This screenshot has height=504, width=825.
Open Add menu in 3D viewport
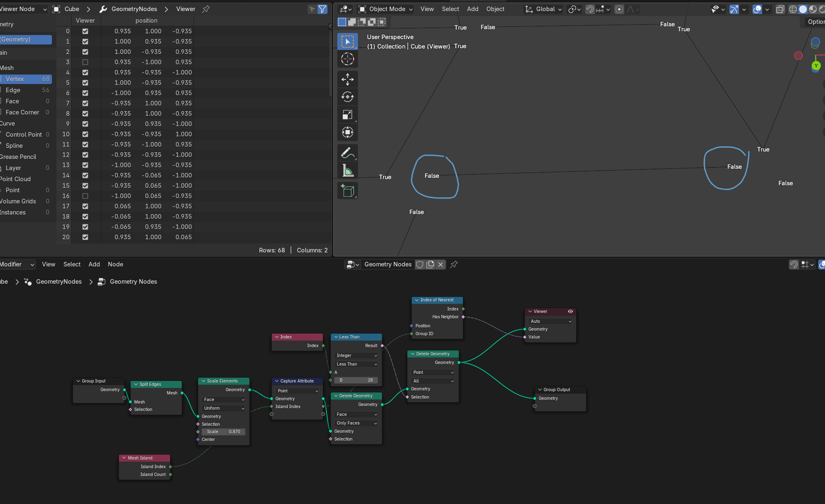[x=472, y=9]
